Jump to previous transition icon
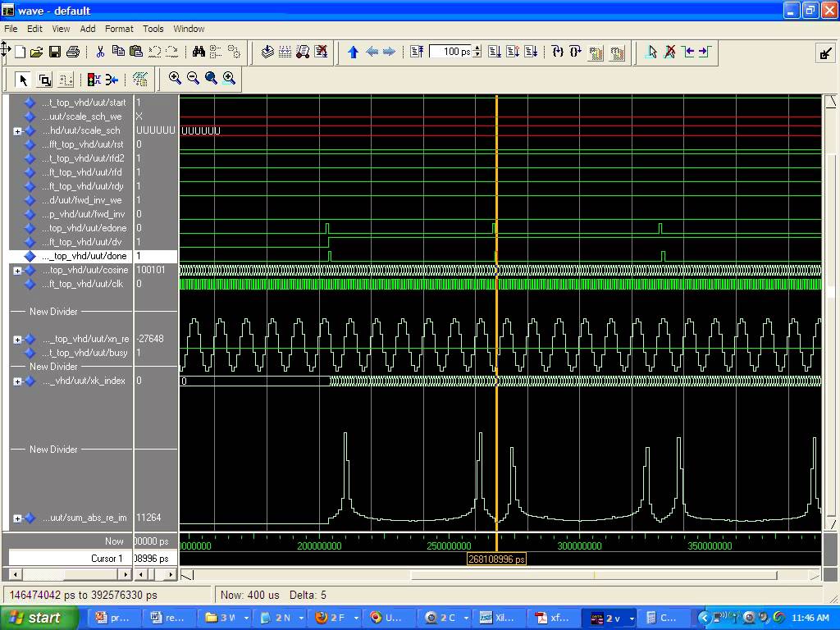840x630 pixels. pyautogui.click(x=688, y=52)
